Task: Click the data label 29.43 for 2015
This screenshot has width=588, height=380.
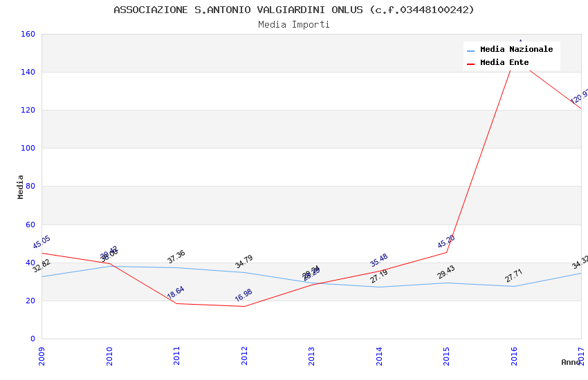Action: click(x=446, y=272)
